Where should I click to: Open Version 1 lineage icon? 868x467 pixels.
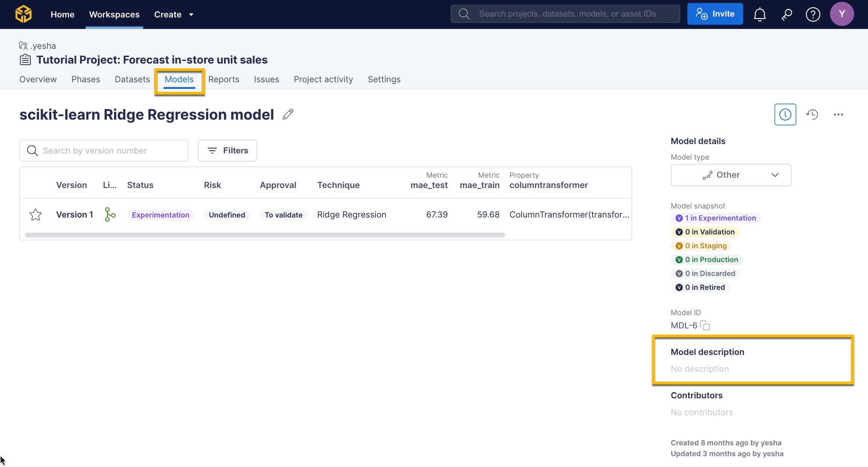pyautogui.click(x=110, y=215)
